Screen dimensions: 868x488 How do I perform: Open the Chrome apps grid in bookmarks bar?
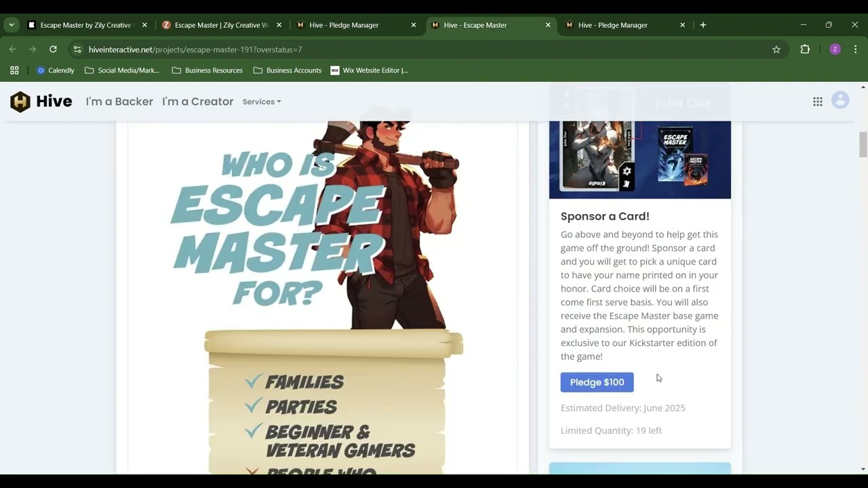tap(14, 70)
